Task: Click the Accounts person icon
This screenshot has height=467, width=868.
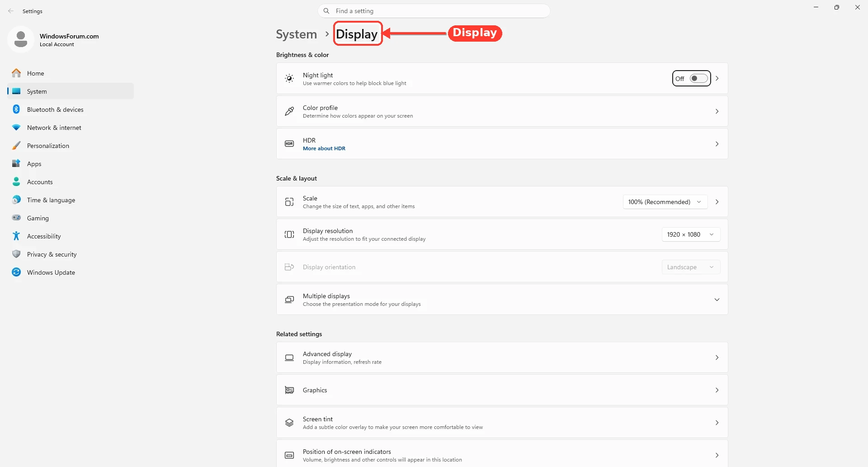Action: tap(16, 181)
